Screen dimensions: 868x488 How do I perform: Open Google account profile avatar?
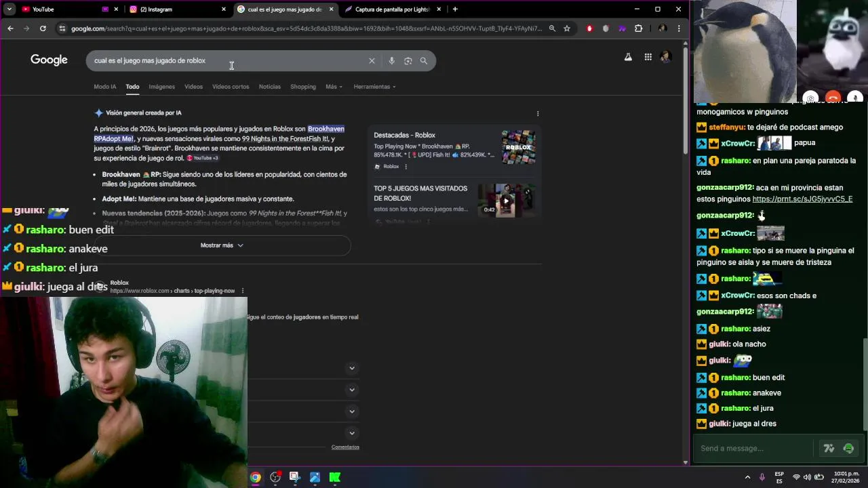coord(666,58)
